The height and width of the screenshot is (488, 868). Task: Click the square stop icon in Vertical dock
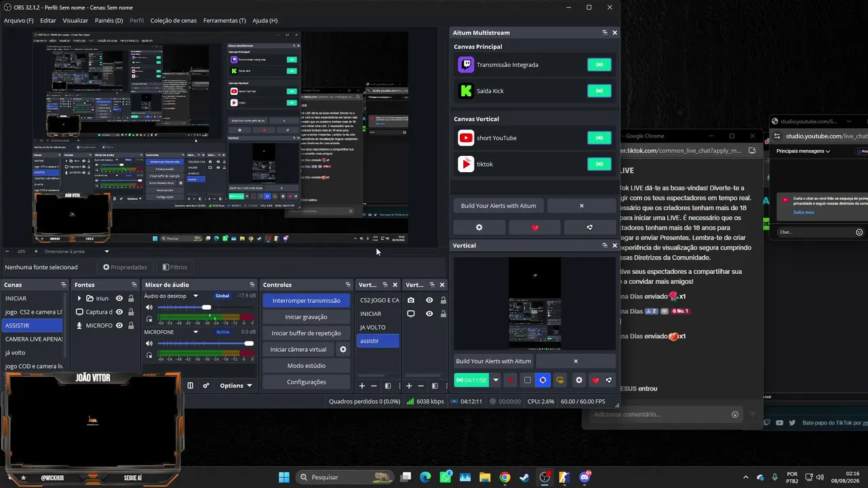(x=527, y=380)
